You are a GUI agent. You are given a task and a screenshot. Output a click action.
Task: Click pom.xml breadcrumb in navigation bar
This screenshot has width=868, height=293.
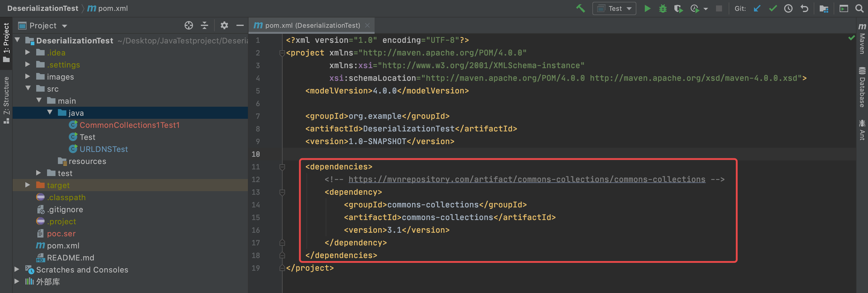tap(108, 8)
